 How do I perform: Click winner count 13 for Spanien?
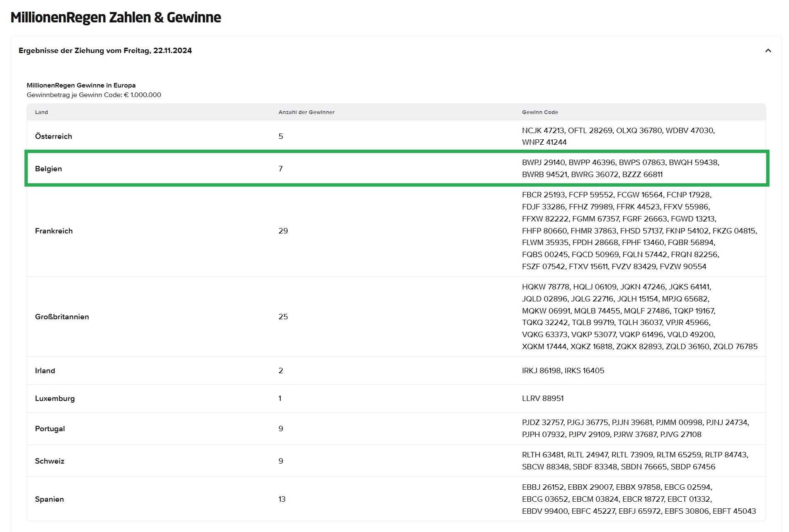282,499
